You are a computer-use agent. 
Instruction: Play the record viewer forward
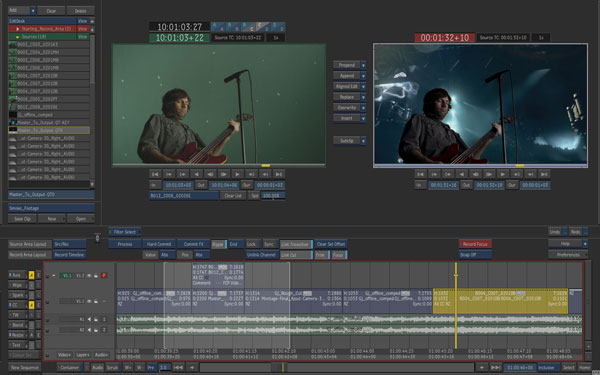[x=503, y=174]
